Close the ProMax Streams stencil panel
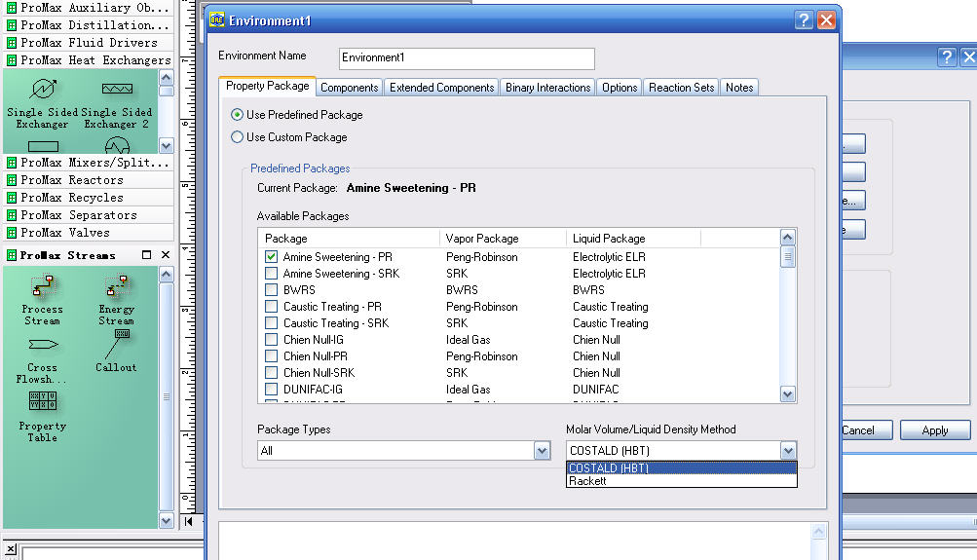977x560 pixels. [x=166, y=255]
